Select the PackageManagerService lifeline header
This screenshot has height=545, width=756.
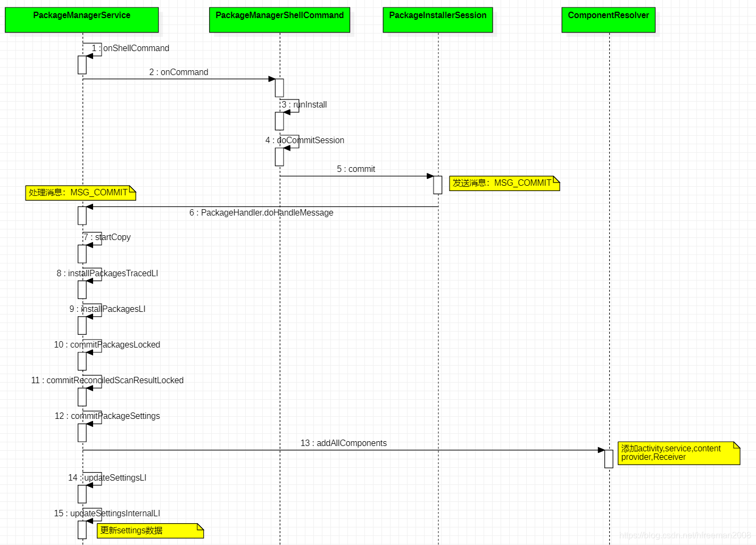(81, 20)
